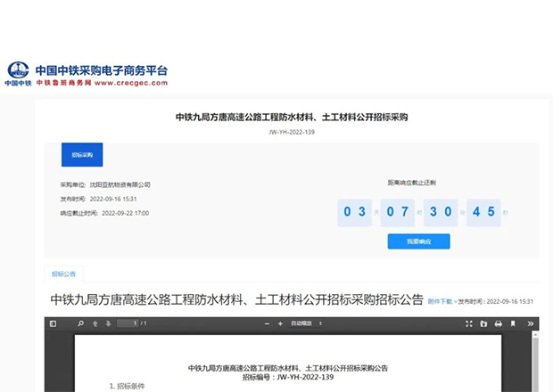Go to next page in PDF viewer
This screenshot has width=553, height=392.
[x=108, y=323]
